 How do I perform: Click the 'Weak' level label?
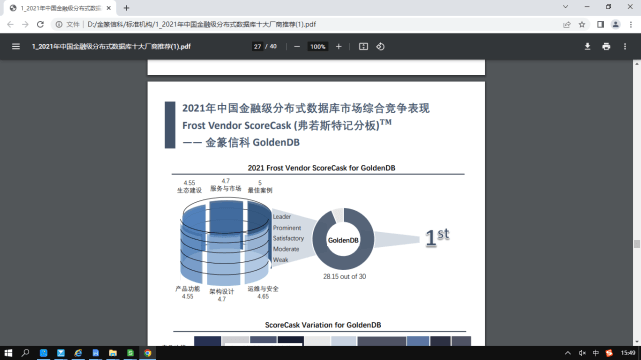[280, 260]
